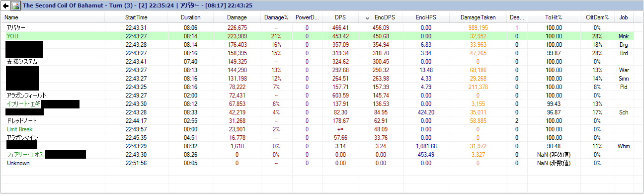Sort by the DPS column header
This screenshot has height=196, width=644.
pos(340,17)
